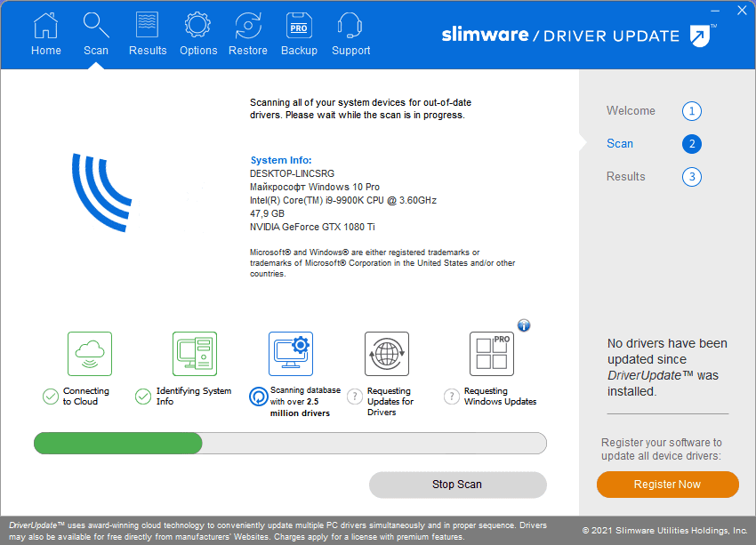The height and width of the screenshot is (545, 756).
Task: Select step 1 Welcome circle
Action: (x=691, y=111)
